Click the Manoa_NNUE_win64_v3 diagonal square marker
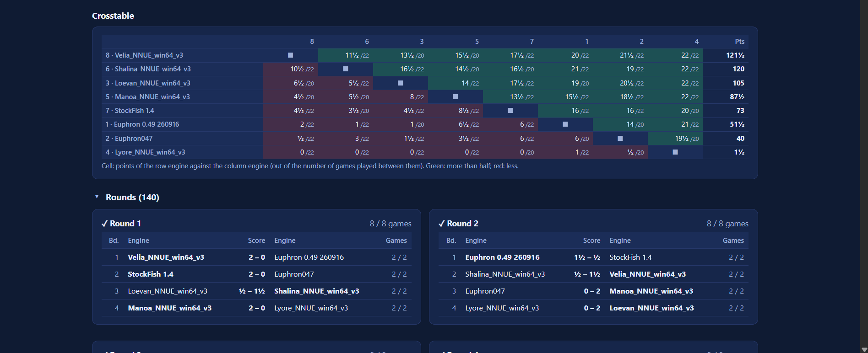Viewport: 868px width, 353px height. (456, 97)
